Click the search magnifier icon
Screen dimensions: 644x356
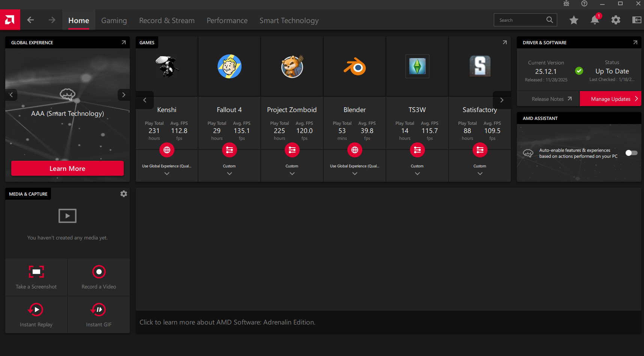[549, 20]
